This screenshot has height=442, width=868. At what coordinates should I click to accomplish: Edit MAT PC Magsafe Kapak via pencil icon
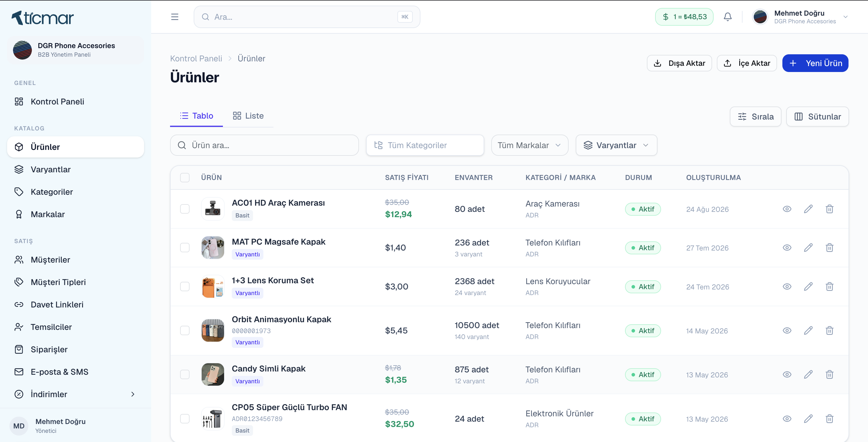(x=808, y=248)
